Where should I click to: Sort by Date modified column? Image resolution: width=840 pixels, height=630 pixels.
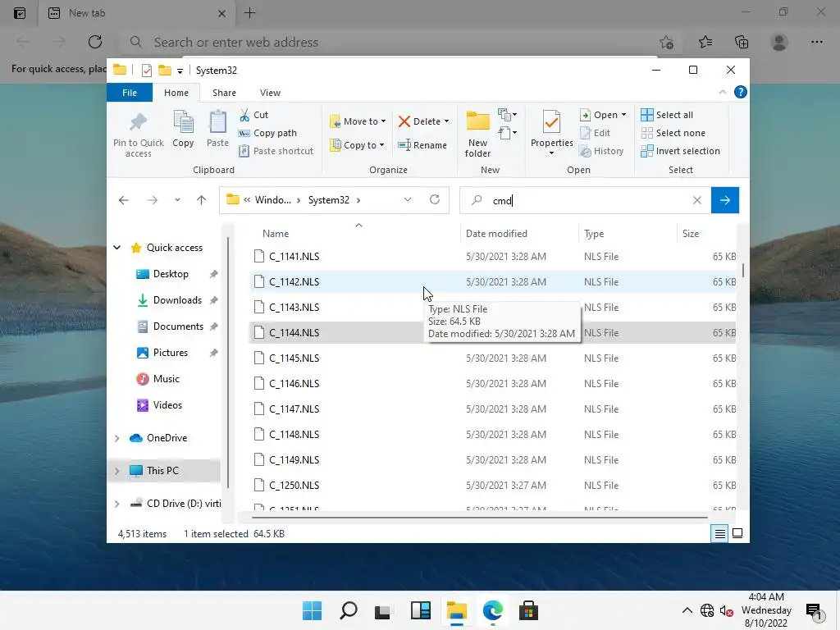point(496,234)
